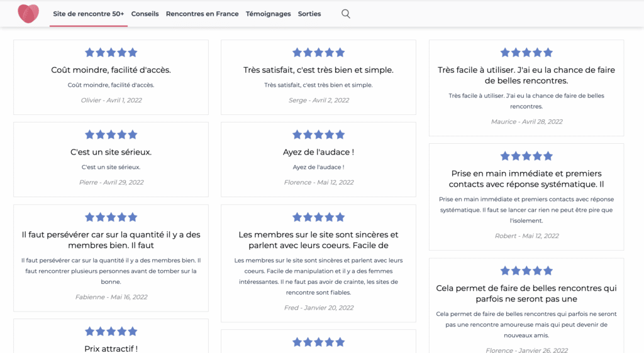Click Fred's review dated Janvier 20, 2022
Screen dimensions: 644x353
(318, 263)
